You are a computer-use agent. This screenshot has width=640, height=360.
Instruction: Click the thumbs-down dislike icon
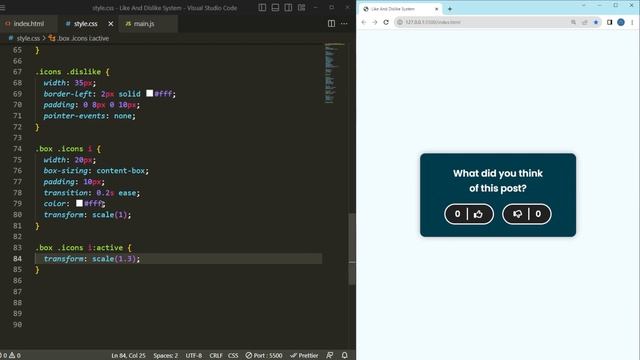point(518,214)
